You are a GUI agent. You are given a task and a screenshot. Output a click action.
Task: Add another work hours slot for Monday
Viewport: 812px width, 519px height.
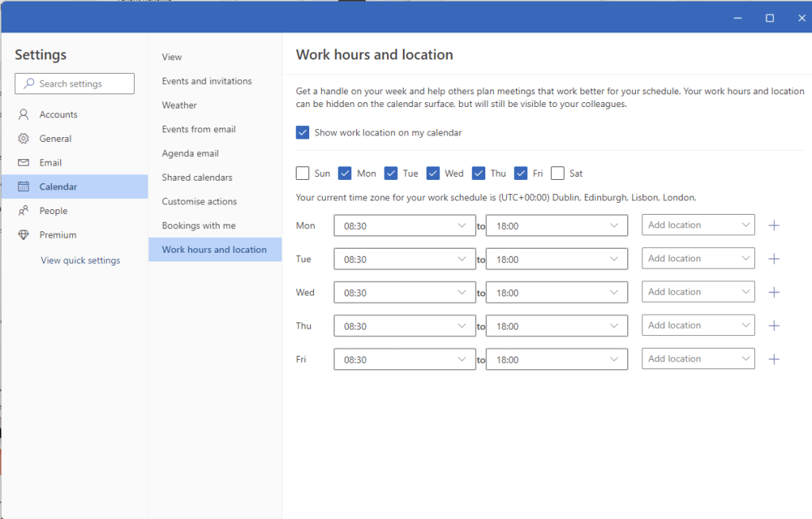click(774, 225)
